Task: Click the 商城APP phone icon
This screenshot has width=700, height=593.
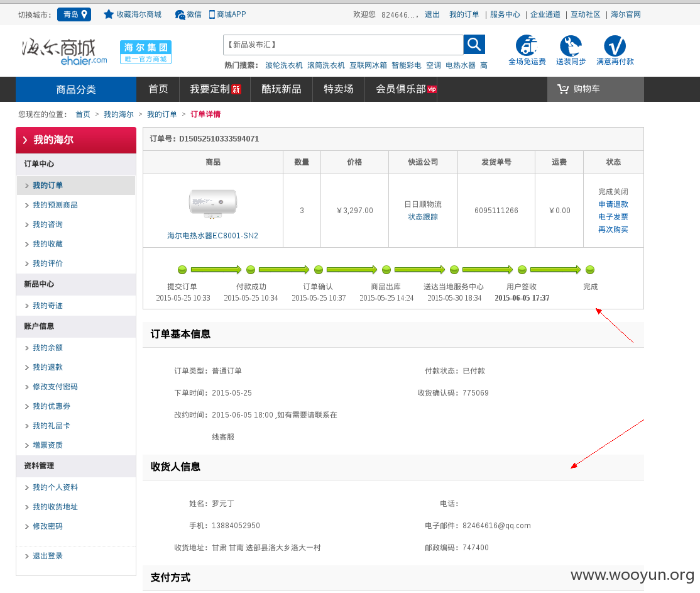Action: (212, 14)
